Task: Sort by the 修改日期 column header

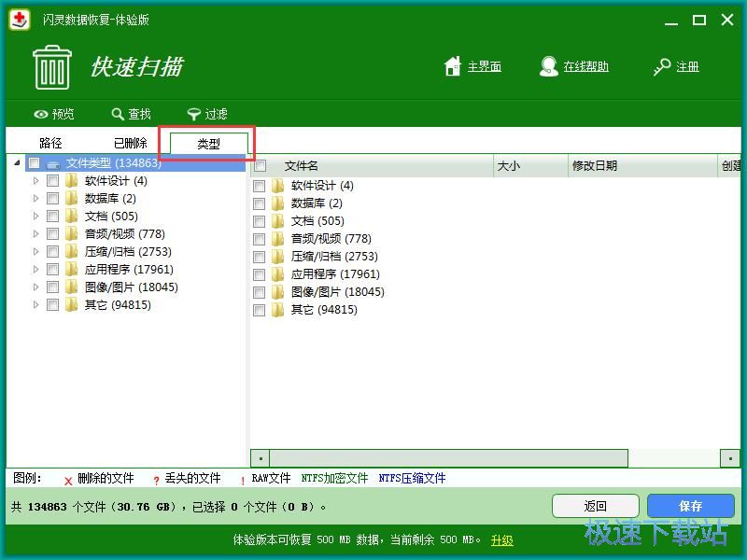Action: click(595, 166)
